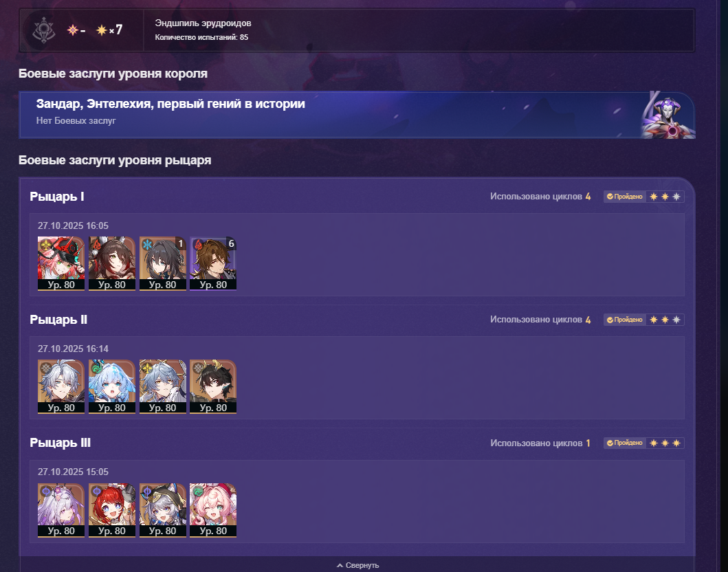Viewport: 728px width, 572px height.
Task: Click the cat-eared character in Рыцарь III
Action: [x=162, y=510]
